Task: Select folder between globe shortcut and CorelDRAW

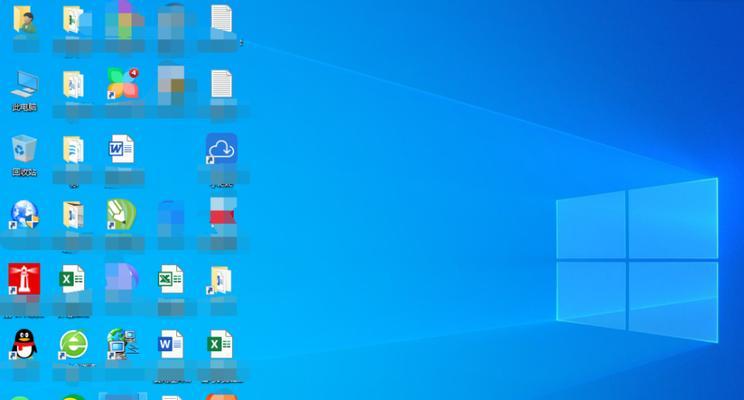Action: [x=74, y=214]
